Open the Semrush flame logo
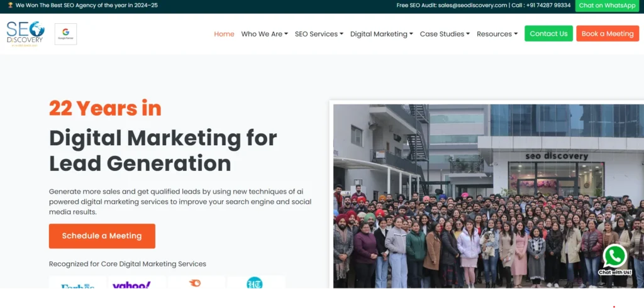 click(196, 282)
